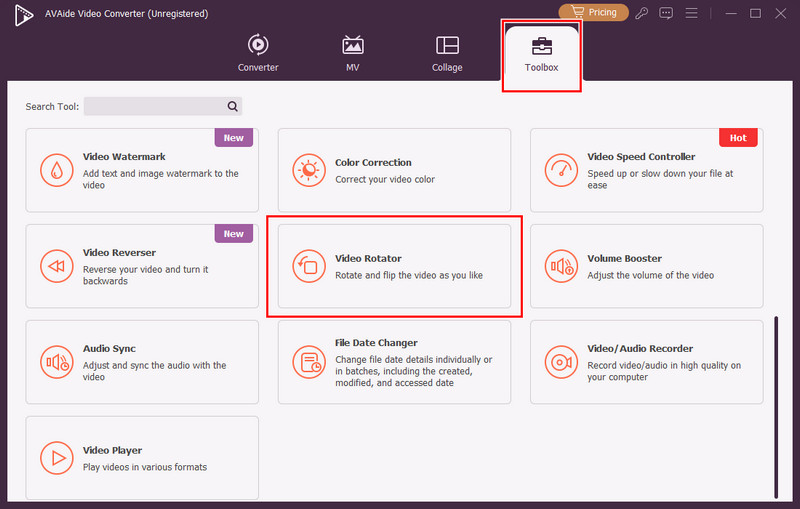Click the AVAide app logo
This screenshot has height=509, width=800.
(x=23, y=15)
